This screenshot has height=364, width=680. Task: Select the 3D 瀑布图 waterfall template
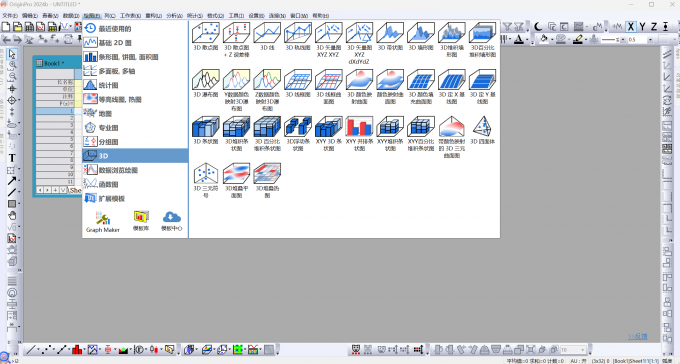pos(206,84)
